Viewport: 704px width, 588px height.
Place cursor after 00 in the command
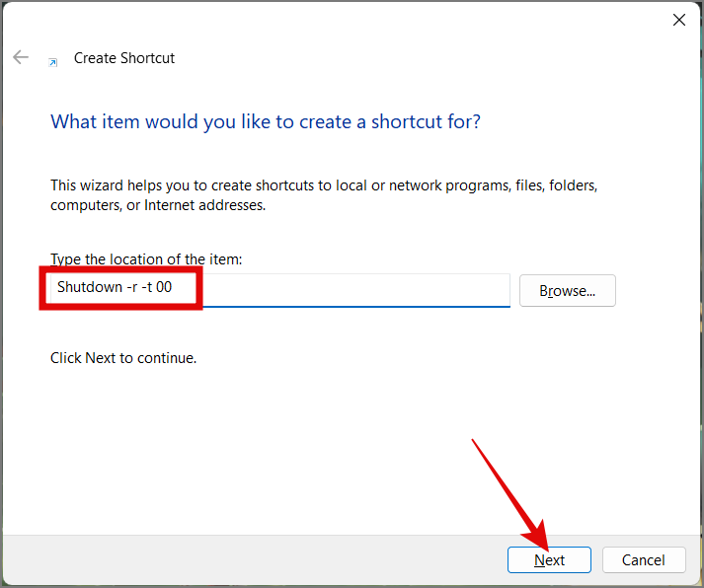[x=175, y=289]
